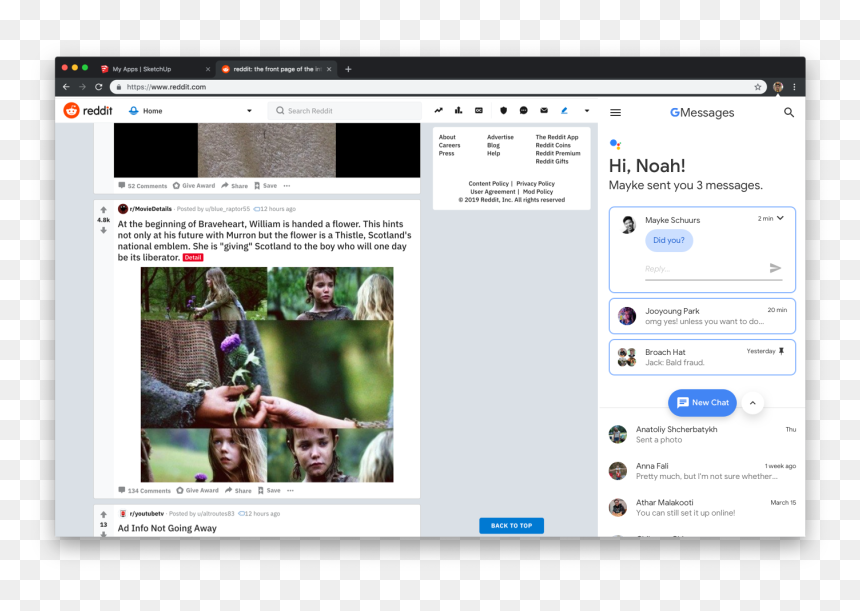Upvote the Braveheart post
The width and height of the screenshot is (860, 611).
click(x=103, y=210)
